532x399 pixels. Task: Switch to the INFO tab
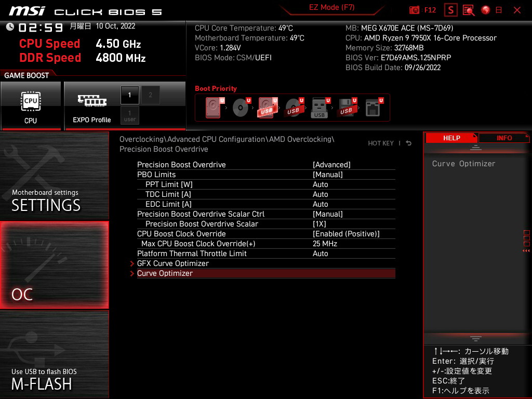[x=504, y=138]
